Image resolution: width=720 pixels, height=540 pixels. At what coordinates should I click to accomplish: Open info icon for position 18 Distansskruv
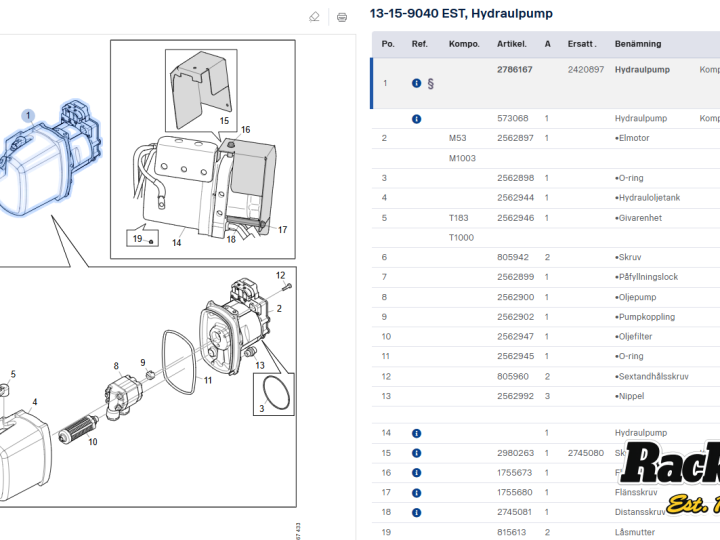click(x=416, y=512)
